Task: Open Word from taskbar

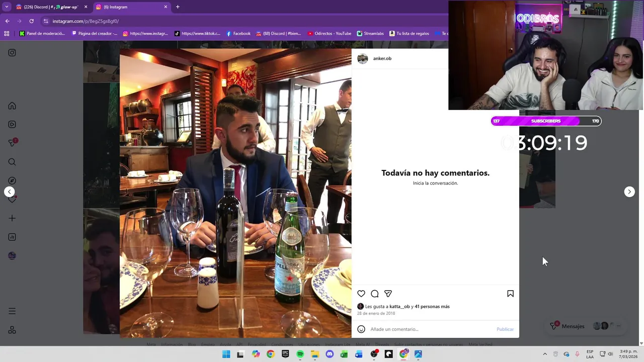Action: (359, 354)
